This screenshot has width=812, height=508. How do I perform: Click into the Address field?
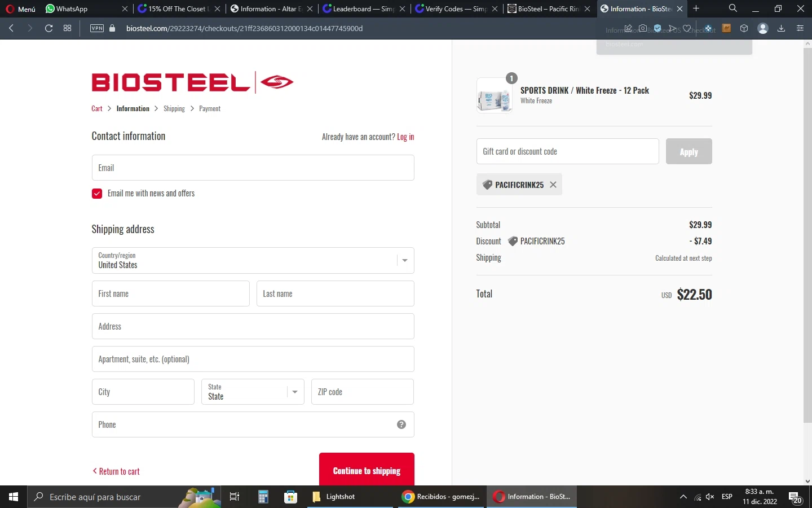click(253, 326)
